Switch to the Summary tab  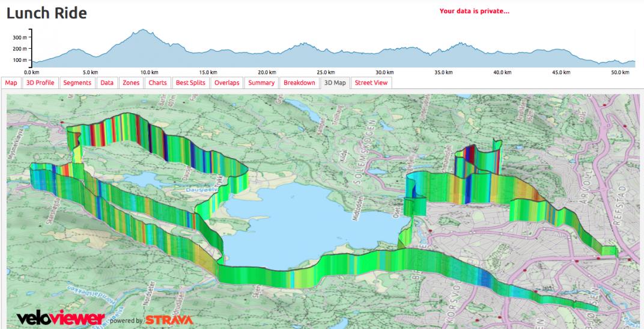coord(261,83)
